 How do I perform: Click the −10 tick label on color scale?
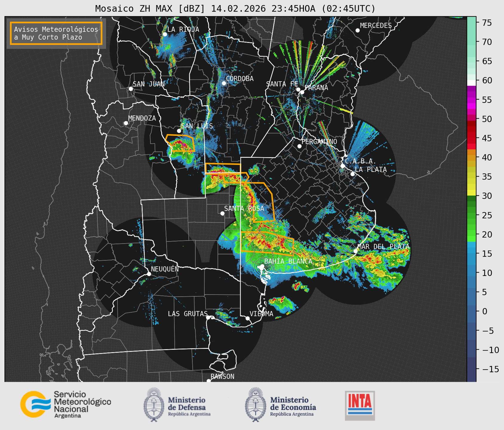(x=490, y=350)
